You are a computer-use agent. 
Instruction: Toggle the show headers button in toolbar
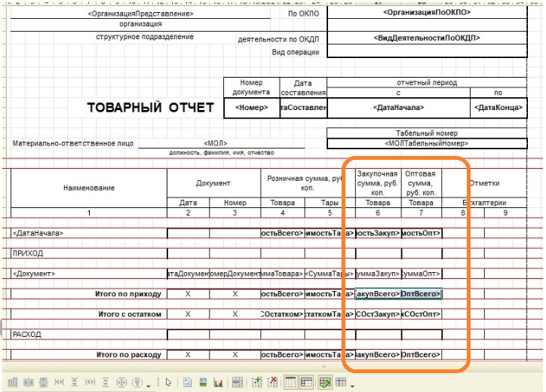point(306,382)
